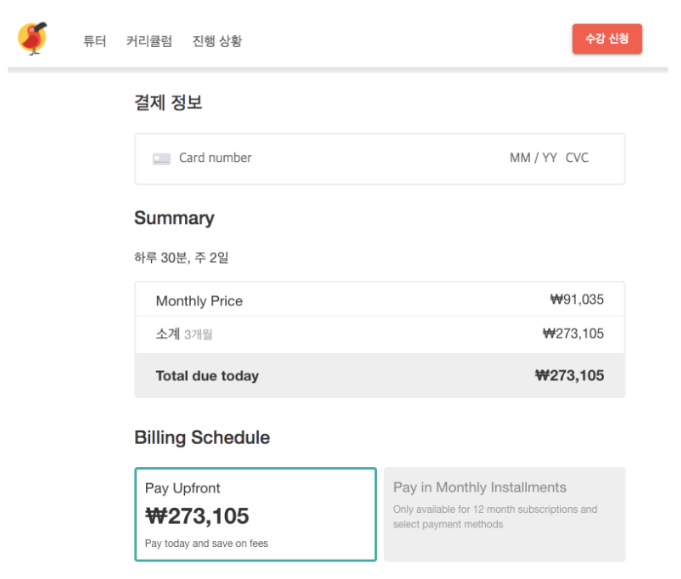Image resolution: width=681 pixels, height=579 pixels.
Task: Click the red bird logo
Action: pos(32,39)
